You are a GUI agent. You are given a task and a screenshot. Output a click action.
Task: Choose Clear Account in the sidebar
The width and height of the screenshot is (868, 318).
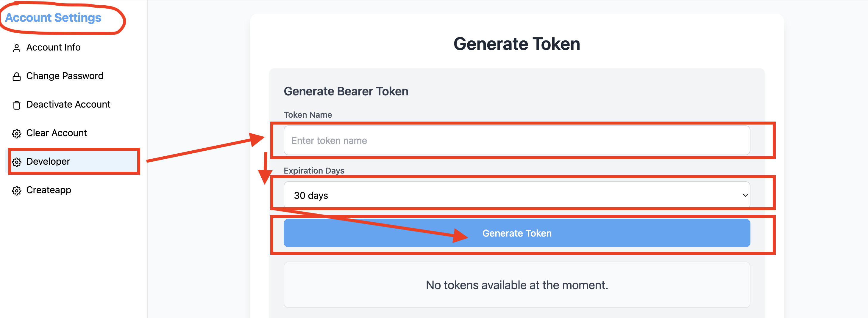point(56,133)
